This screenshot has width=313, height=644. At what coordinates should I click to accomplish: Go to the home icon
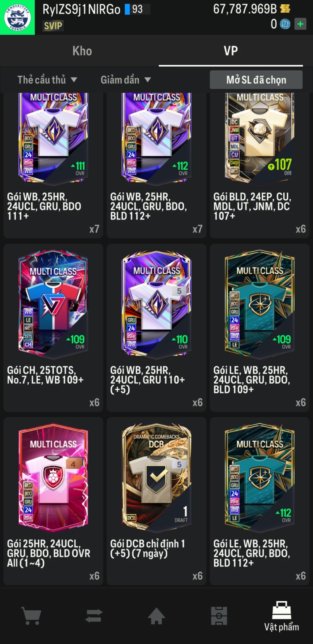pos(156,616)
